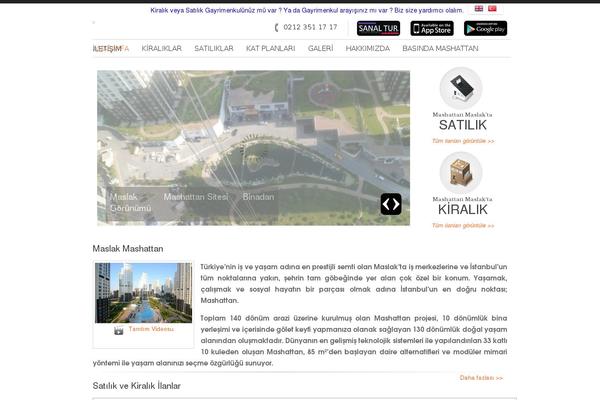Open the App Store download badge

click(432, 28)
